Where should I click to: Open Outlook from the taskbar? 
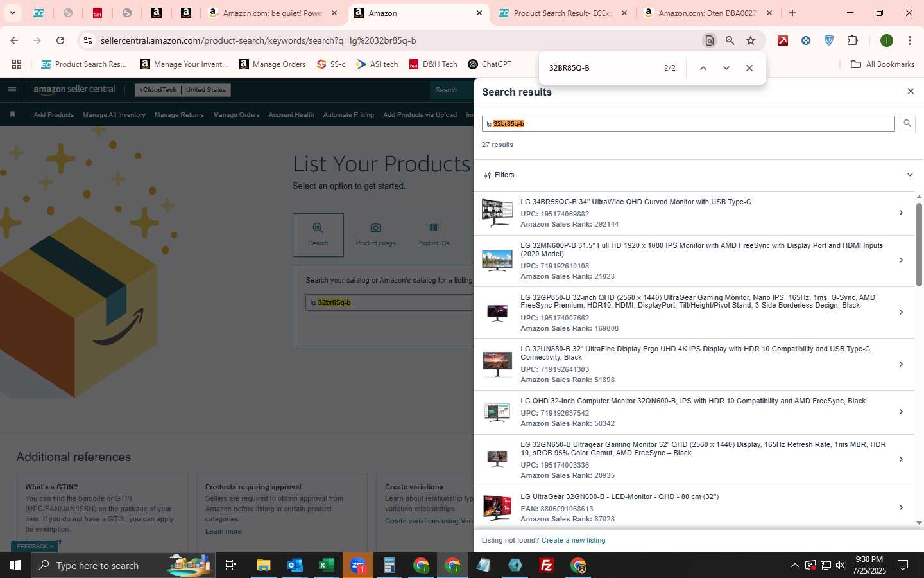pyautogui.click(x=295, y=565)
